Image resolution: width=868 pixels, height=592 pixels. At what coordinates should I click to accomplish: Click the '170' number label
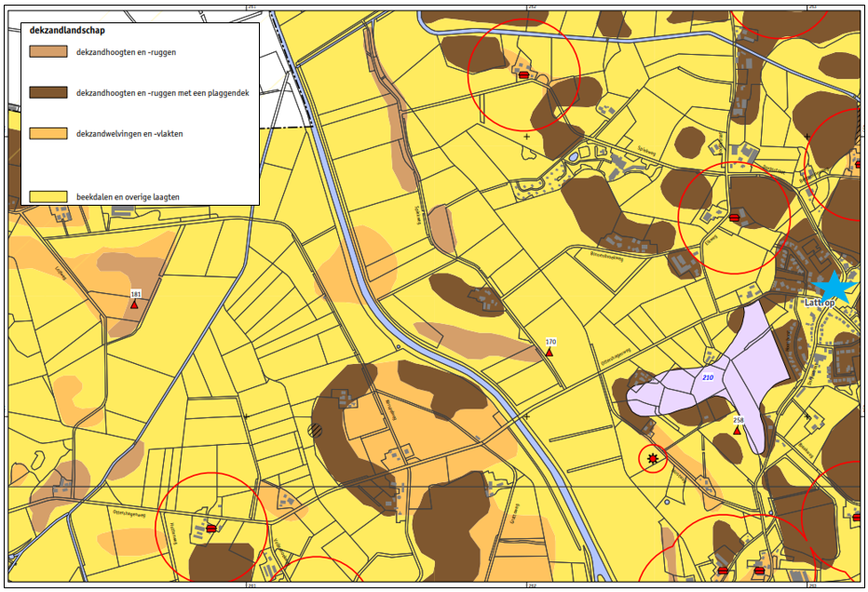tap(550, 342)
